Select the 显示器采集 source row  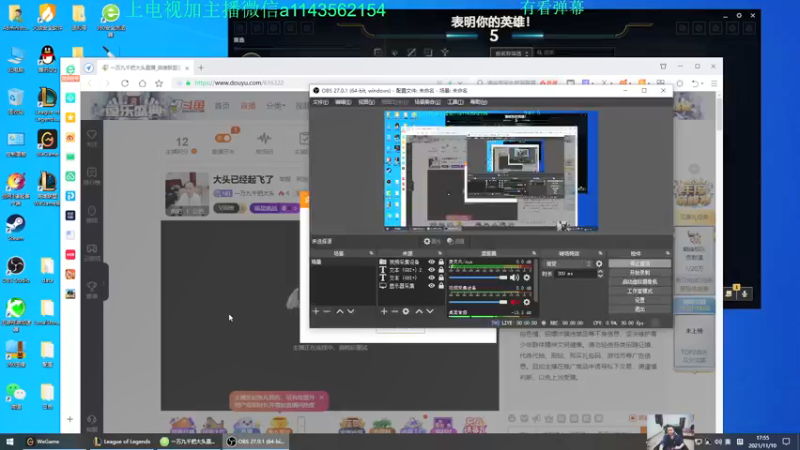click(411, 286)
